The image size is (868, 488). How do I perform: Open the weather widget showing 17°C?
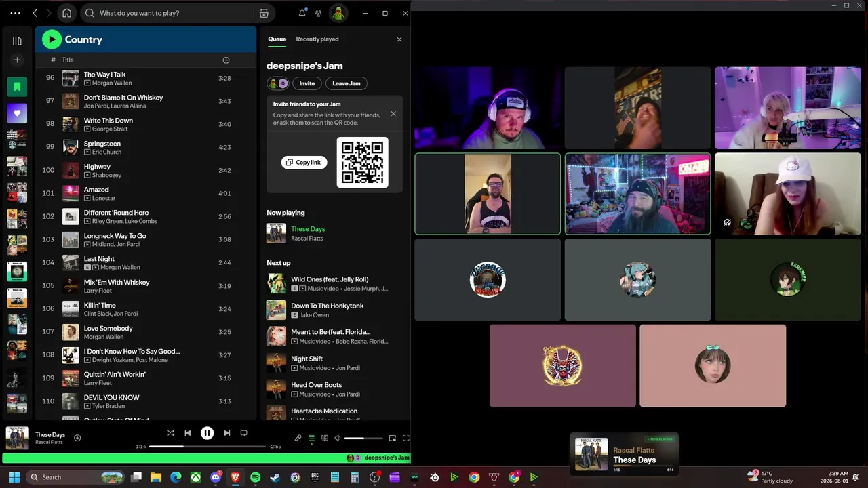[x=770, y=477]
